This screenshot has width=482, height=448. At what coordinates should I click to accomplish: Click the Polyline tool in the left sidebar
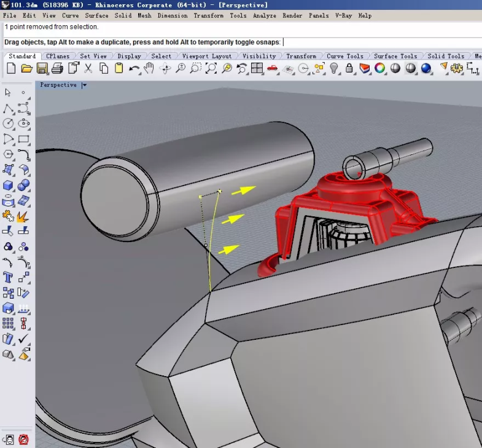point(8,109)
